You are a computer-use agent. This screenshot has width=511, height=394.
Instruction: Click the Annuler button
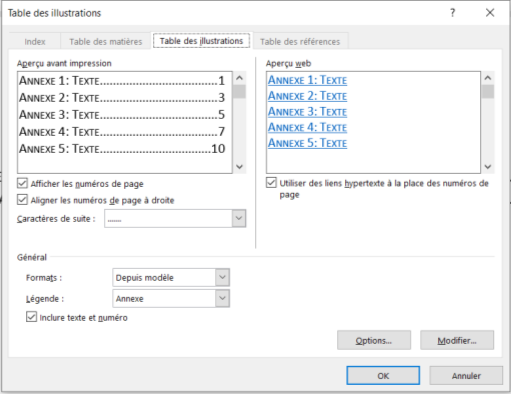click(466, 376)
